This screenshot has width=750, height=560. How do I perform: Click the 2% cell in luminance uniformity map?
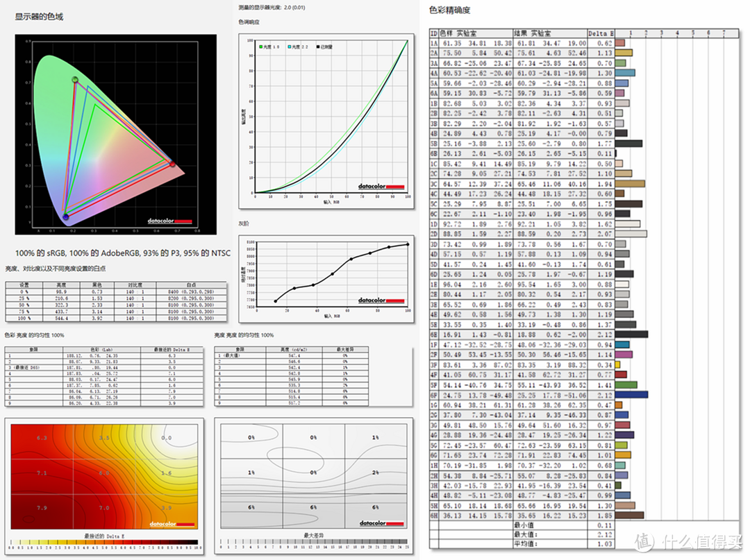click(x=376, y=473)
